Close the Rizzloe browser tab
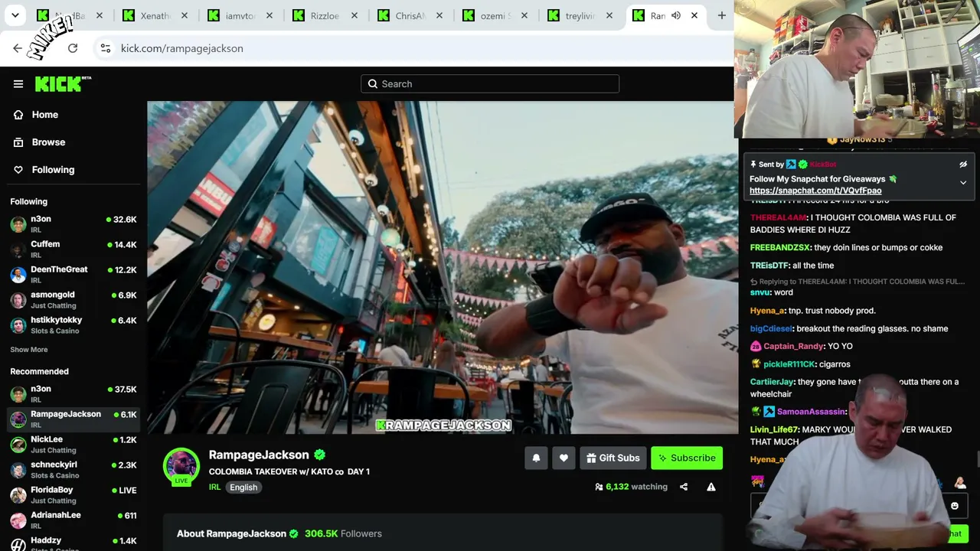The height and width of the screenshot is (551, 980). (354, 15)
